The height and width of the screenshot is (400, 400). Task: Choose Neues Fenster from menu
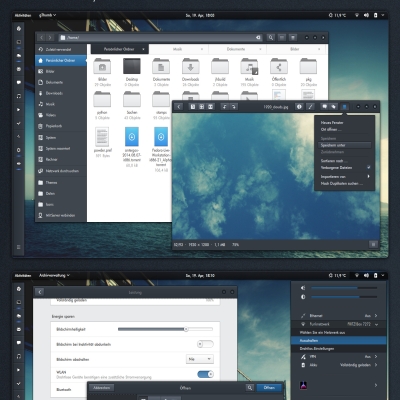coord(345,122)
